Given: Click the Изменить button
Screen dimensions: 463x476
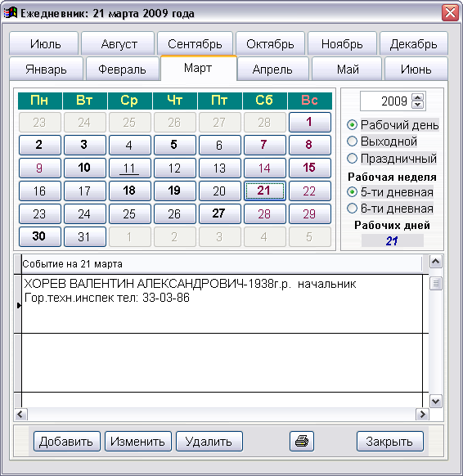Looking at the screenshot, I should pos(138,441).
